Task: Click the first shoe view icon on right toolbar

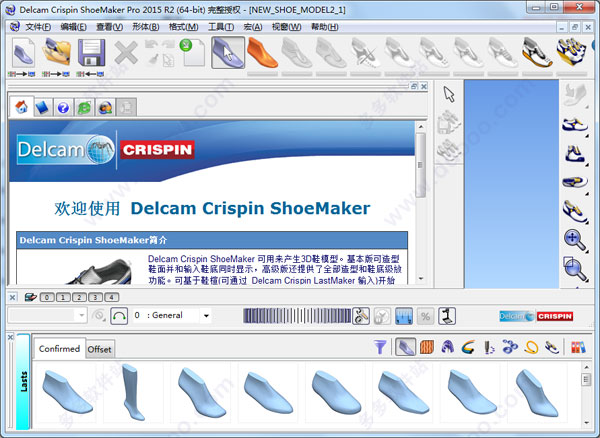Action: (575, 125)
